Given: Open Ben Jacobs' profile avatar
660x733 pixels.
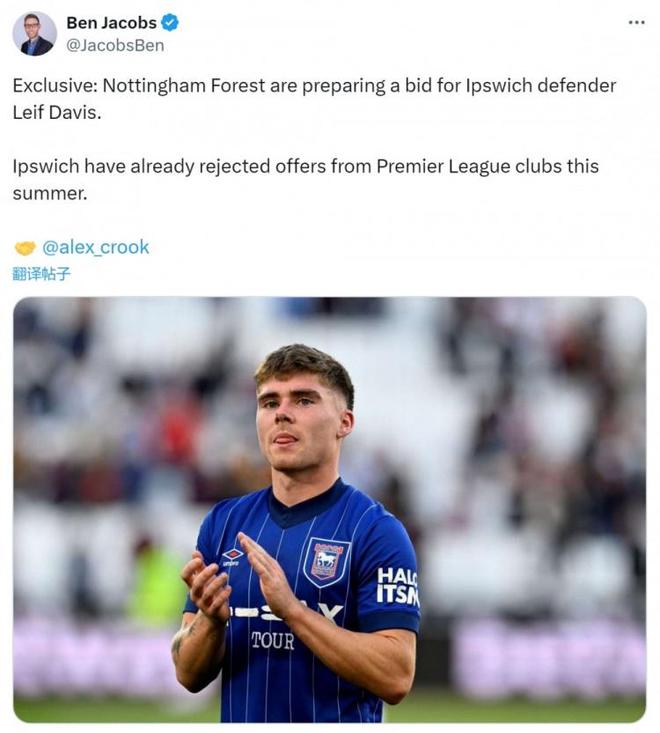Looking at the screenshot, I should (x=35, y=34).
